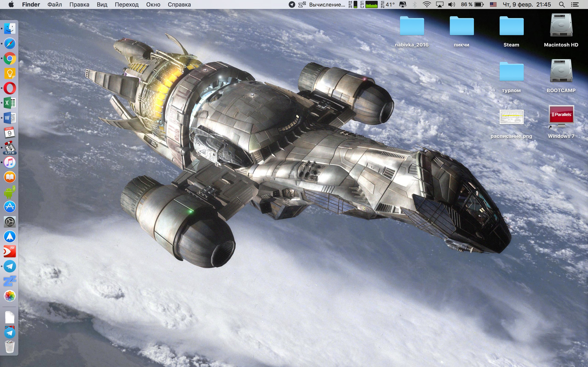Open Spotlight search magnifier
Image resolution: width=588 pixels, height=367 pixels.
point(562,5)
